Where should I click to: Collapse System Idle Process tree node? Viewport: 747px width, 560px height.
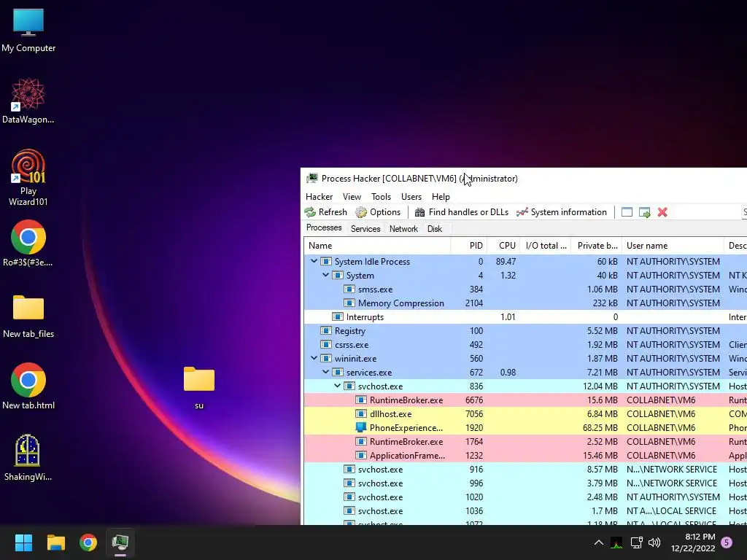(x=314, y=262)
